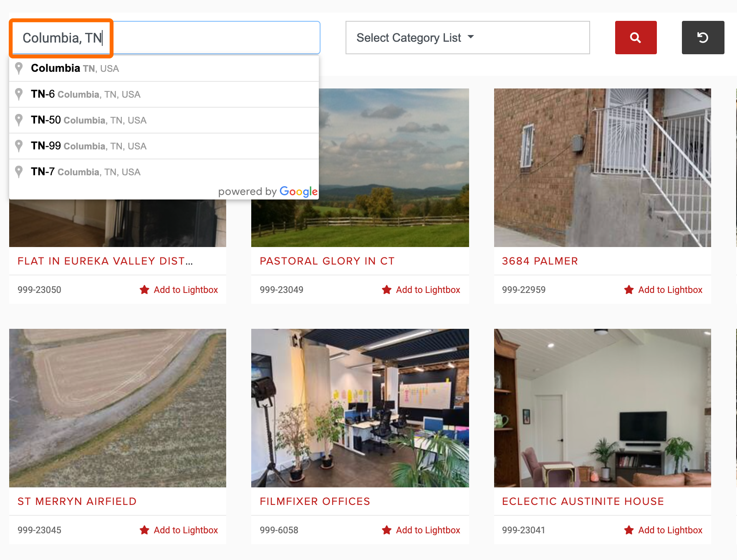Add listing 999-23041 to Lightbox

663,530
